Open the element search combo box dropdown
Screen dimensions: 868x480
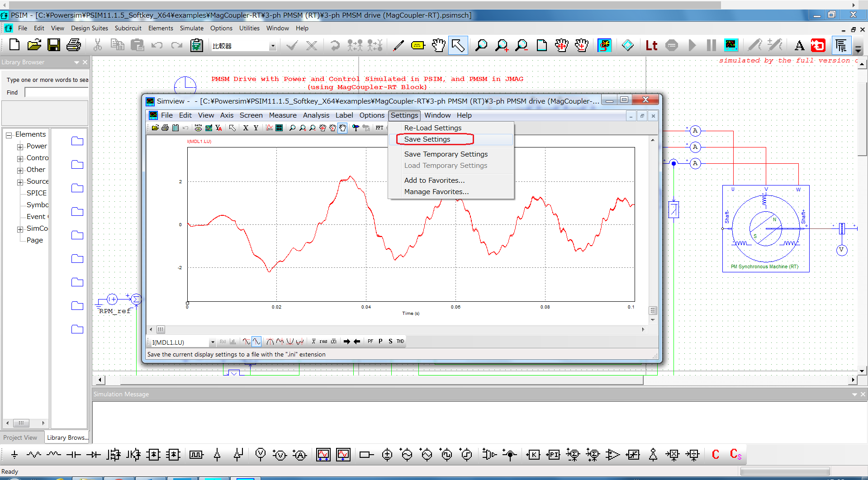pyautogui.click(x=272, y=46)
